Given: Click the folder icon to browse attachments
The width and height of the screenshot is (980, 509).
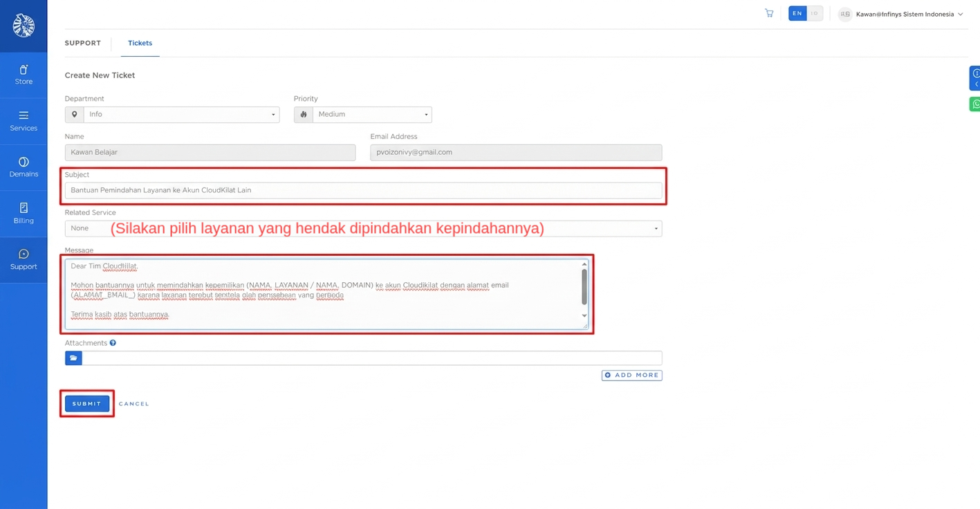Looking at the screenshot, I should click(73, 358).
